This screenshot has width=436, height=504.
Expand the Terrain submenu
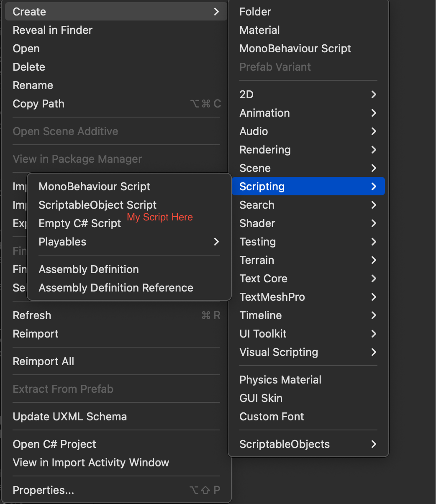tap(308, 260)
